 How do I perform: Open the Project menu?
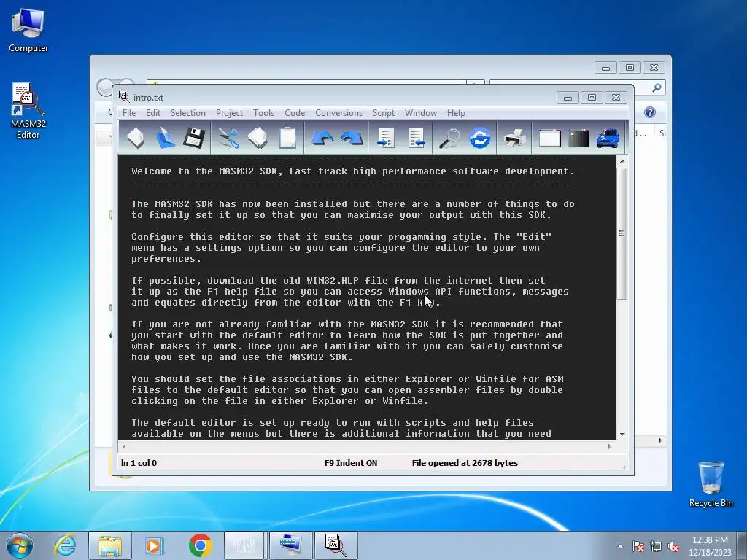[229, 113]
